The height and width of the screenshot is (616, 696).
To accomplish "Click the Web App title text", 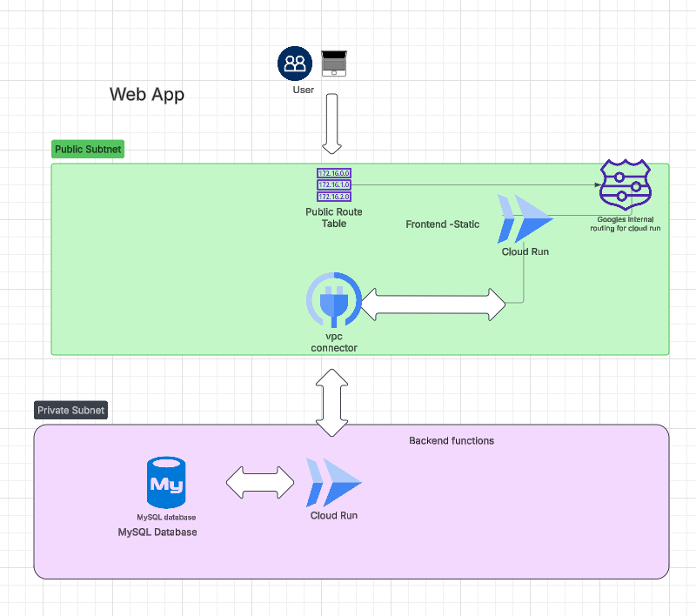I will tap(147, 95).
